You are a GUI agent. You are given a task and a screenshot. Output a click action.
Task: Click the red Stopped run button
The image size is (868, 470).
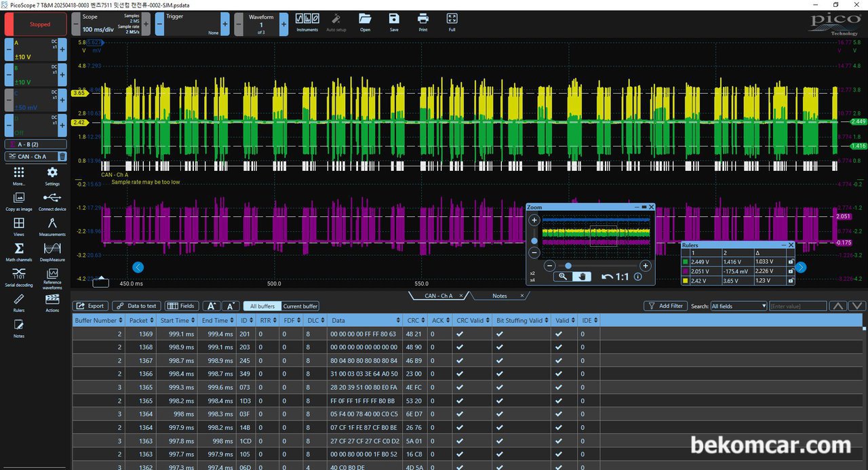(x=36, y=24)
